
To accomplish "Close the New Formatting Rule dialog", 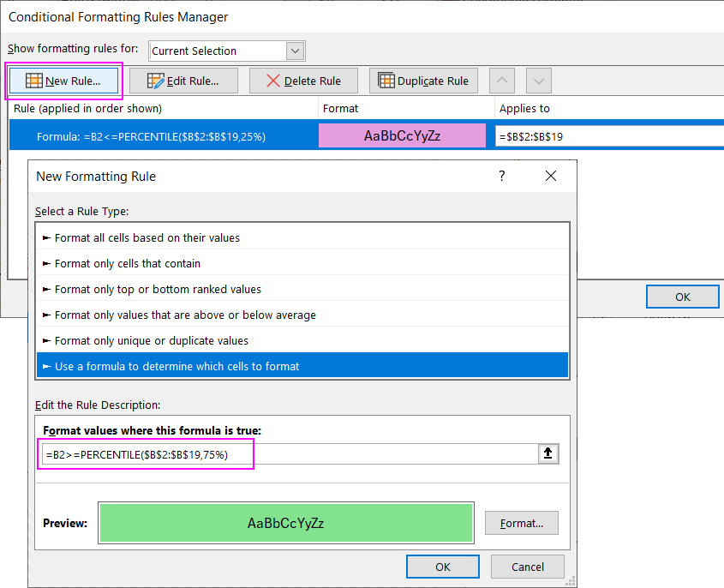I will pos(550,176).
